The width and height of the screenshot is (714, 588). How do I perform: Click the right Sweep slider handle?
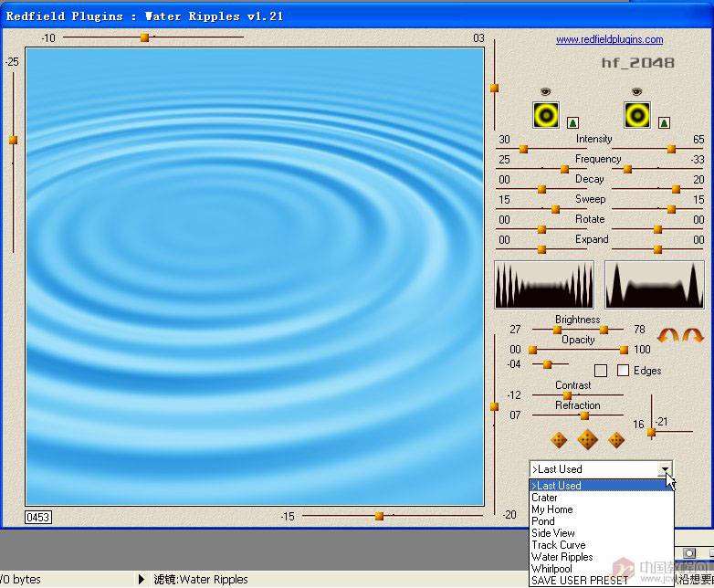671,209
